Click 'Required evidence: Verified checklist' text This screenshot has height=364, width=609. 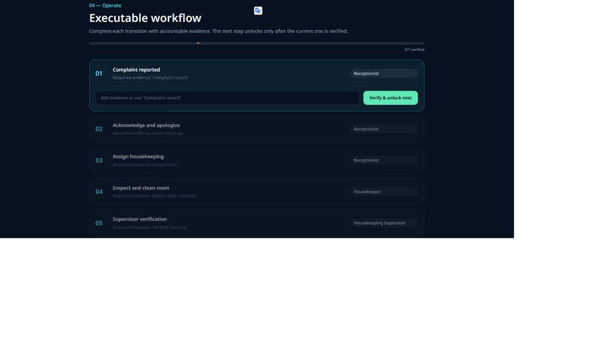click(x=150, y=227)
